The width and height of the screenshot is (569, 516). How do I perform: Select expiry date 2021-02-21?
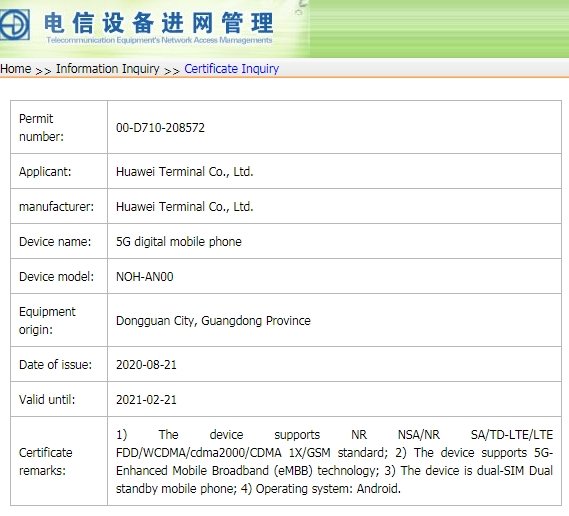146,400
